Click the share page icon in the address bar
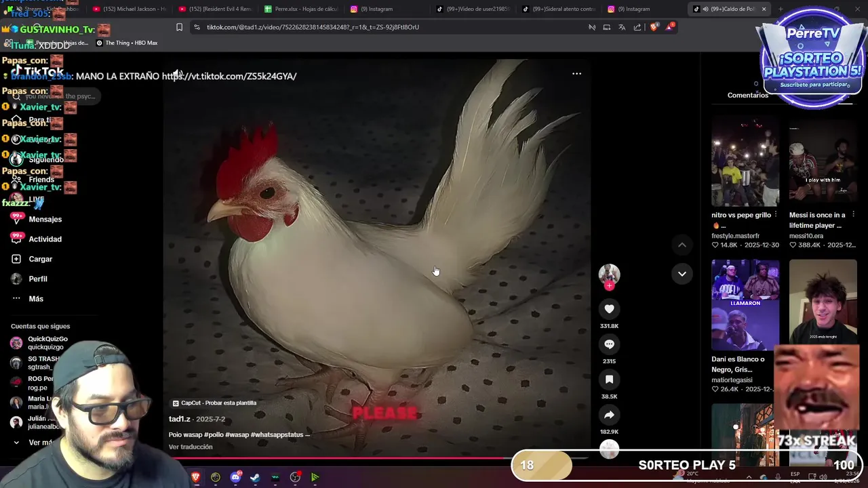The image size is (868, 488). pos(637,27)
